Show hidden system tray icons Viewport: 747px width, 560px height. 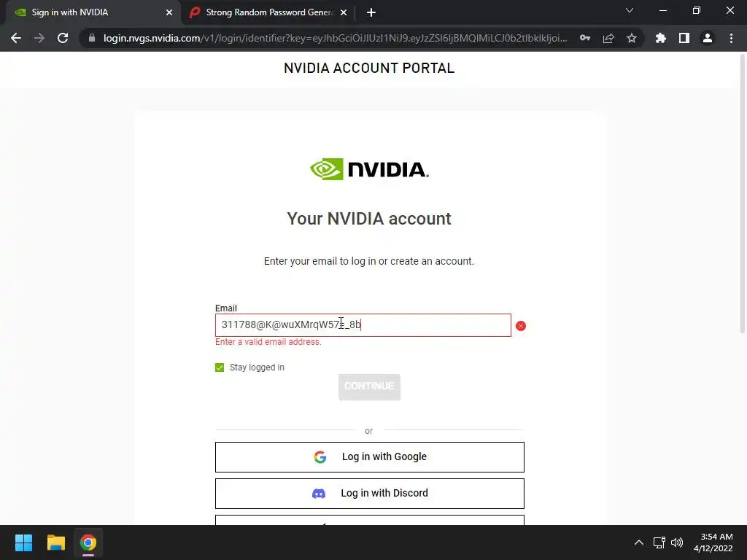(x=639, y=542)
